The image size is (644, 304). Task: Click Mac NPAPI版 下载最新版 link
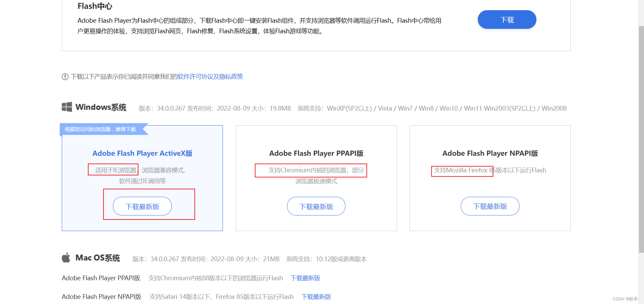(x=316, y=297)
